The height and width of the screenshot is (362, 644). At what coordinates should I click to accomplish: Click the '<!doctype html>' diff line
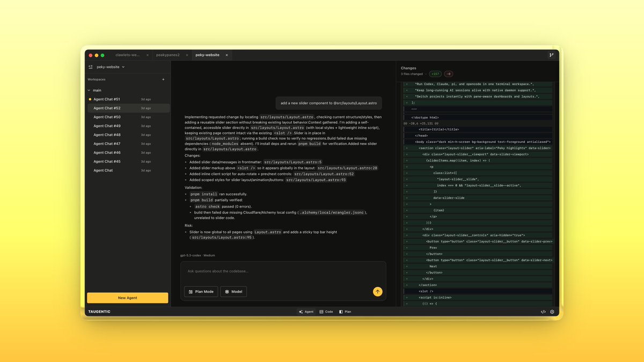coord(425,117)
